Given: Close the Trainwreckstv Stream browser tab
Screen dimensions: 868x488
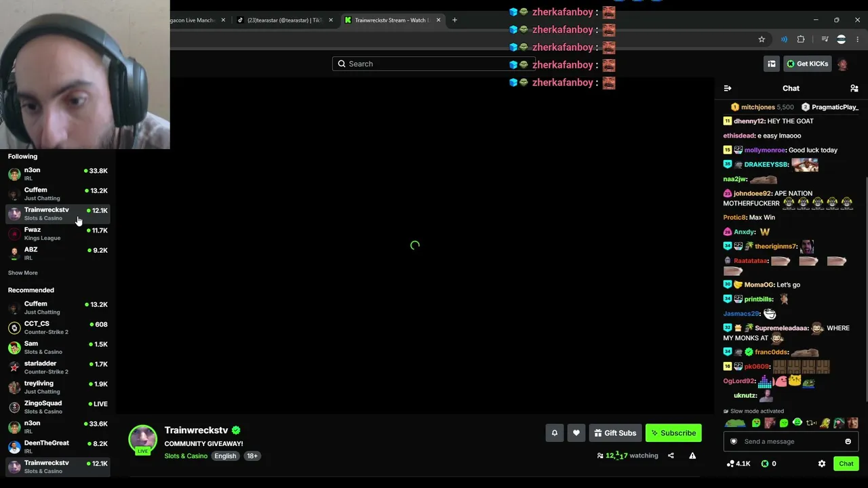Looking at the screenshot, I should 438,20.
